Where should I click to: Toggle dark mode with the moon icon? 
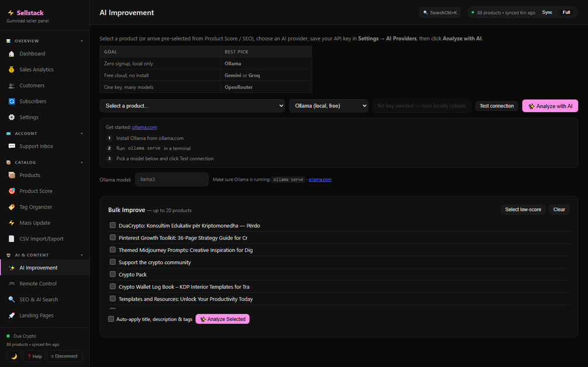[14, 356]
